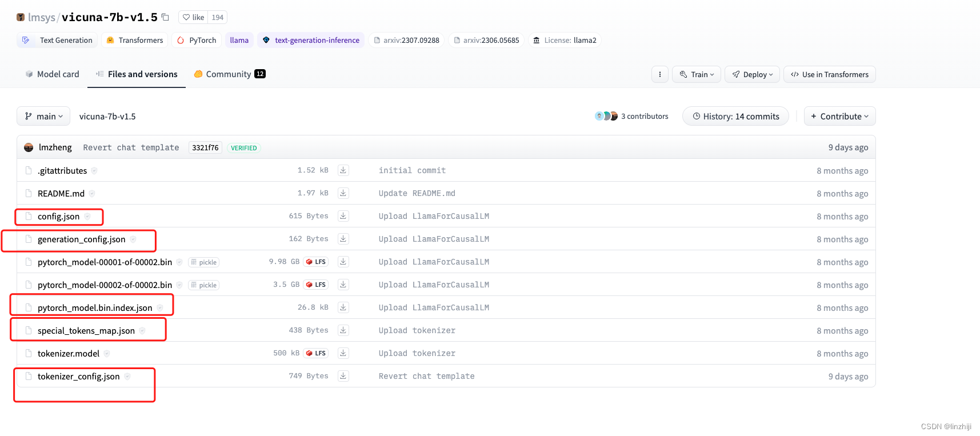The width and height of the screenshot is (980, 436).
Task: Like the vicuna-7b-v1.5 model
Action: pyautogui.click(x=193, y=17)
